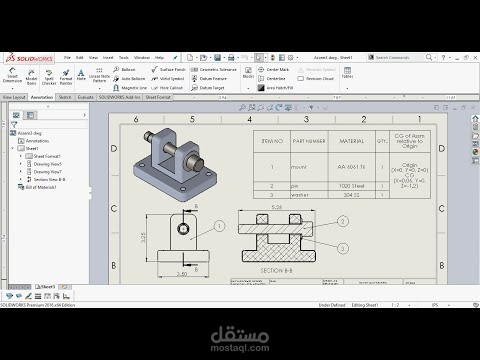The image size is (480, 360).
Task: Open the Sheet Format tab
Action: pos(158,97)
